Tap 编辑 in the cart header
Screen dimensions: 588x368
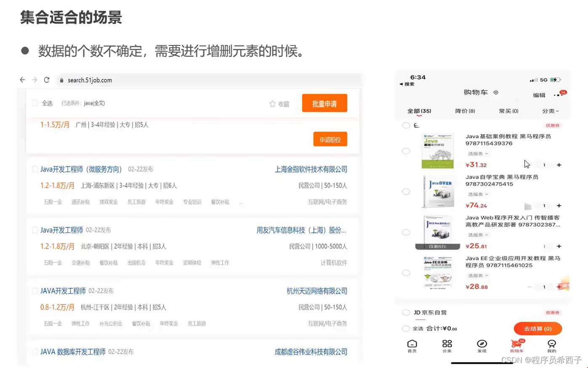pos(539,95)
